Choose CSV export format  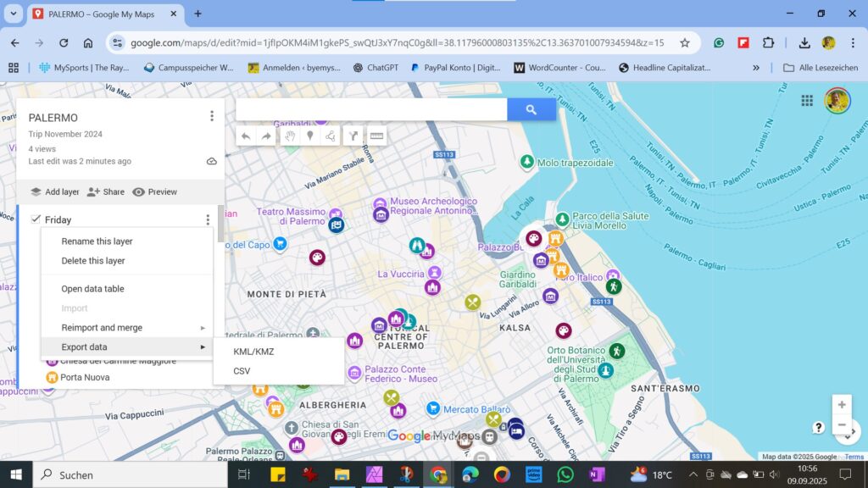click(x=242, y=371)
